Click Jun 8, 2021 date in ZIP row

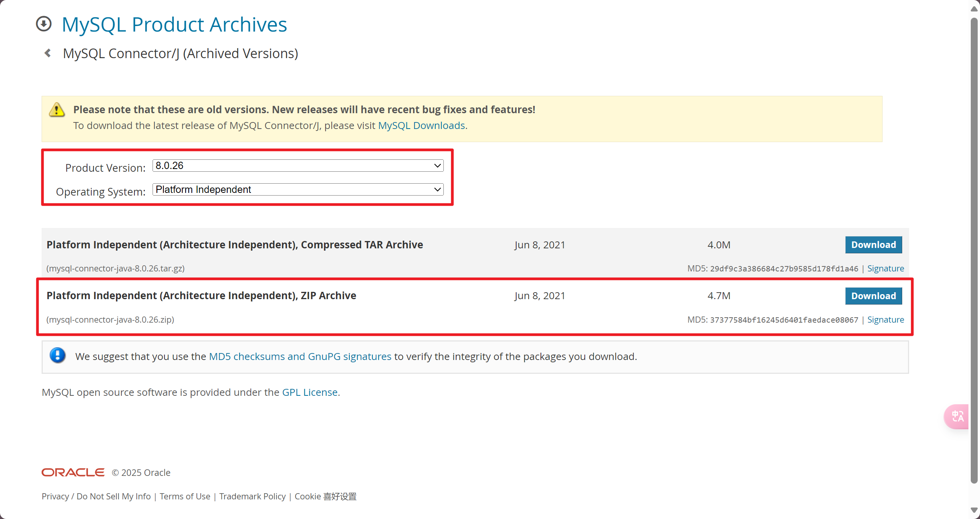pyautogui.click(x=540, y=296)
